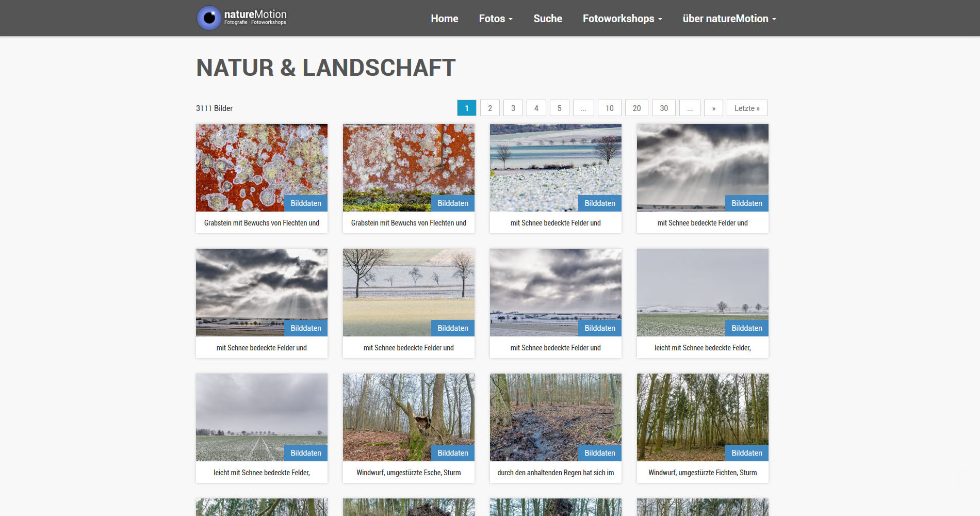Click the current page 1 button
Viewport: 980px width, 516px height.
(466, 108)
